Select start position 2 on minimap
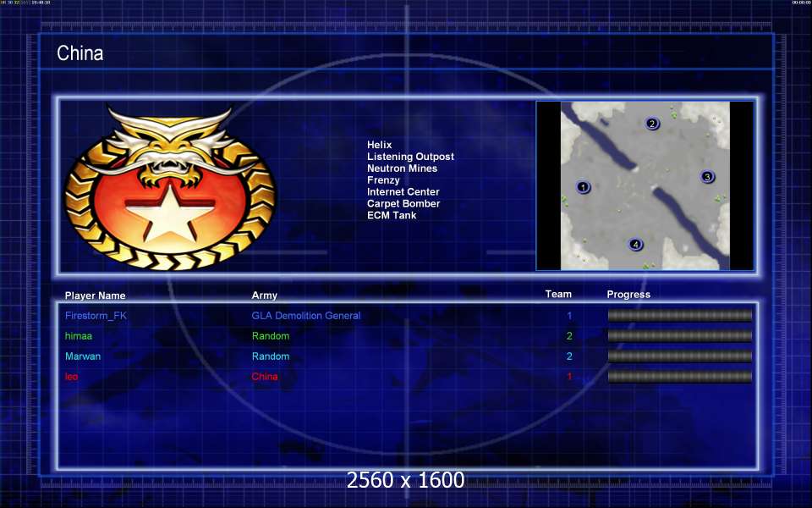 [652, 124]
